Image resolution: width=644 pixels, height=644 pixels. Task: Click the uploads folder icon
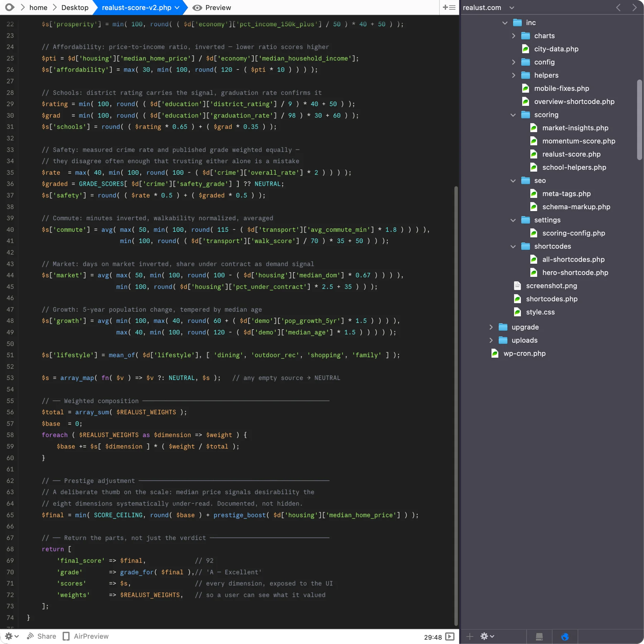[503, 340]
